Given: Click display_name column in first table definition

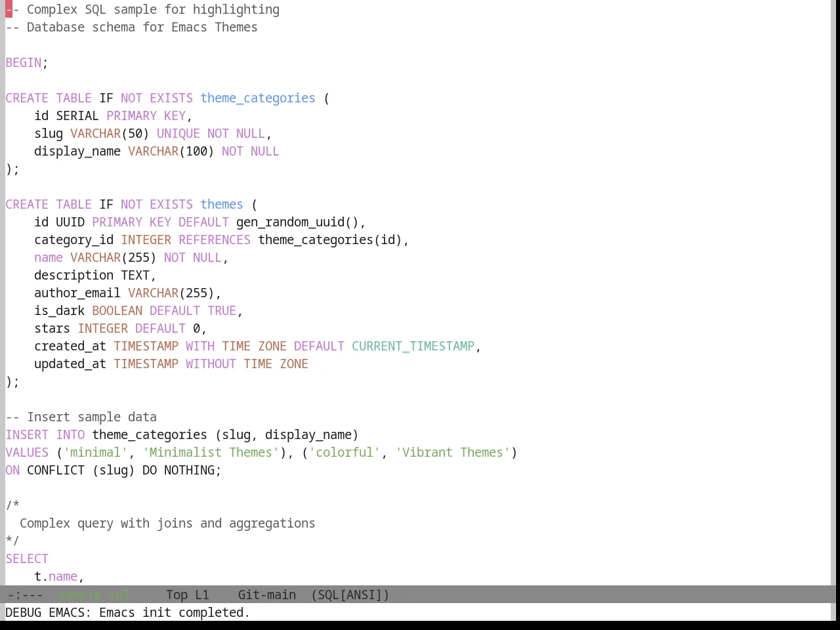Looking at the screenshot, I should [x=77, y=151].
